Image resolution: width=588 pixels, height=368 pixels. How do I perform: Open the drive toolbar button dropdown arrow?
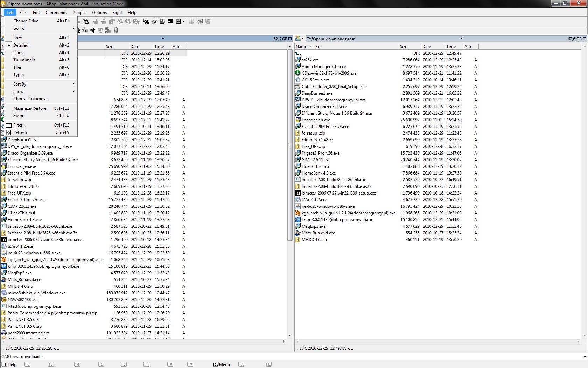point(183,21)
